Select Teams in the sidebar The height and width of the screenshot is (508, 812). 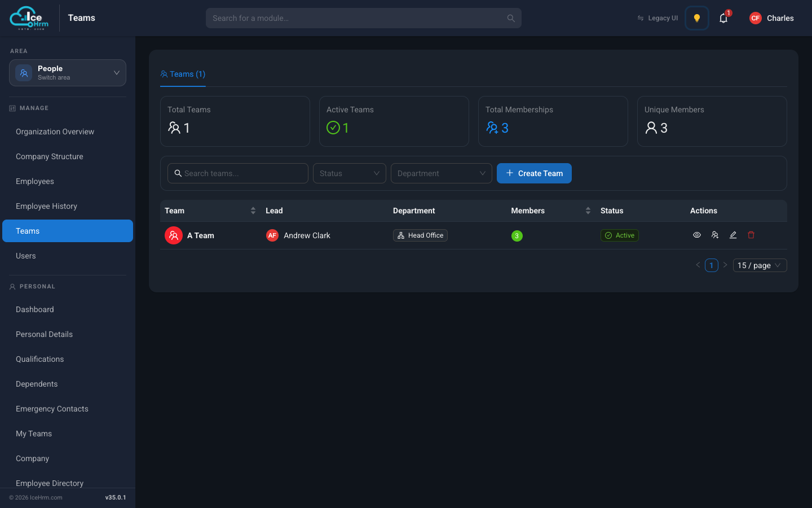(68, 231)
